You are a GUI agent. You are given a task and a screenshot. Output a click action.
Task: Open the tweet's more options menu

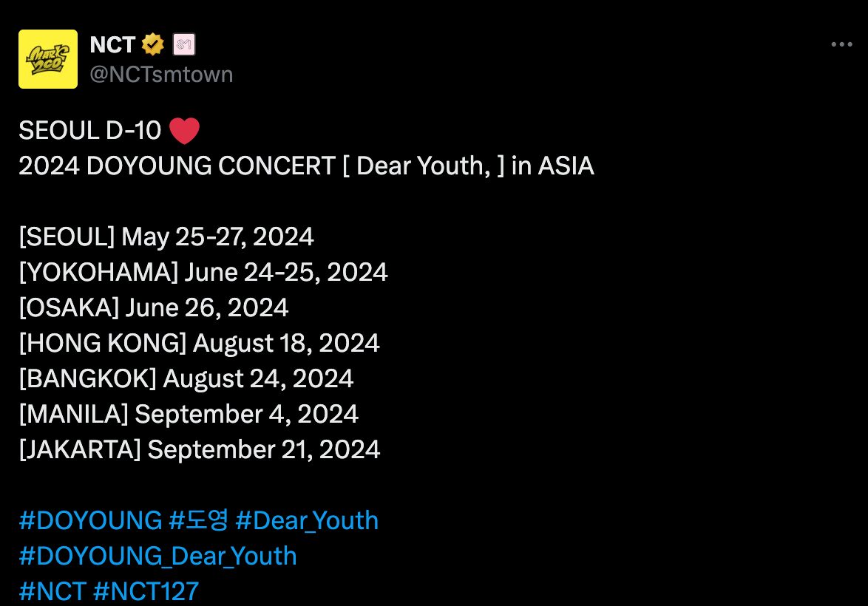coord(841,45)
